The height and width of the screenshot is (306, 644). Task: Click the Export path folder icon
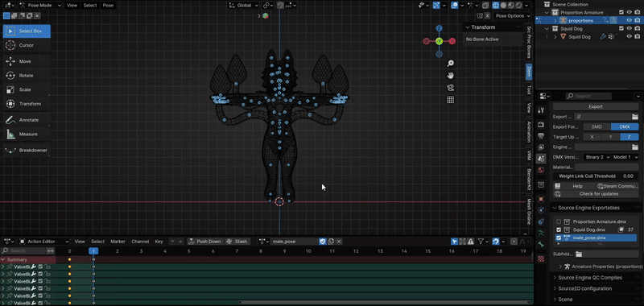(x=634, y=117)
